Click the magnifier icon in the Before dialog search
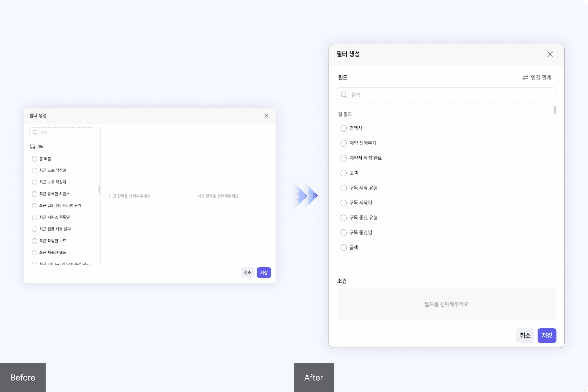 pos(35,133)
